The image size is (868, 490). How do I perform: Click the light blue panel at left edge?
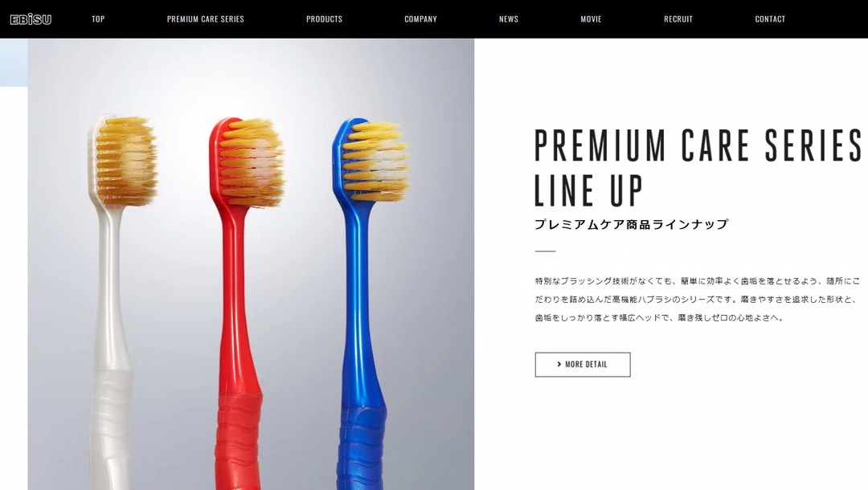(x=14, y=63)
